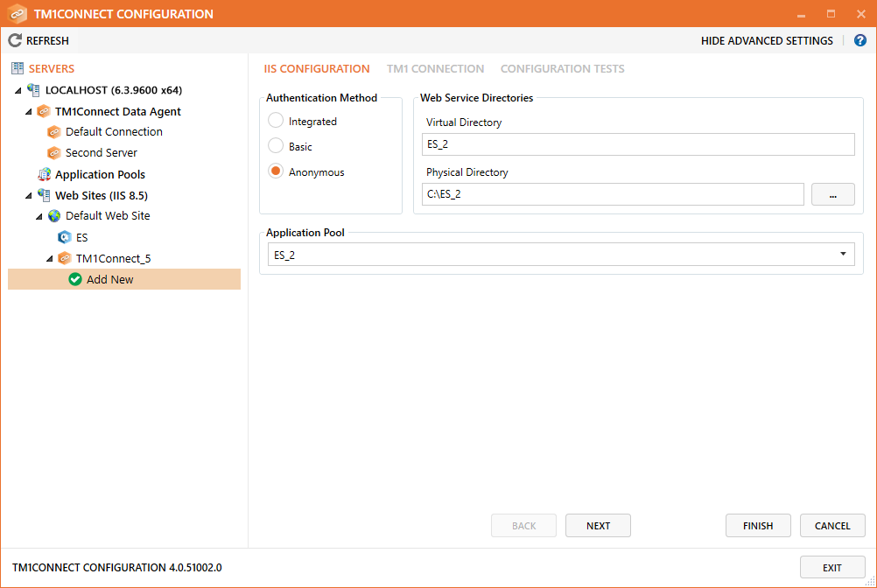
Task: Click the SERVERS heading text
Action: pyautogui.click(x=52, y=69)
